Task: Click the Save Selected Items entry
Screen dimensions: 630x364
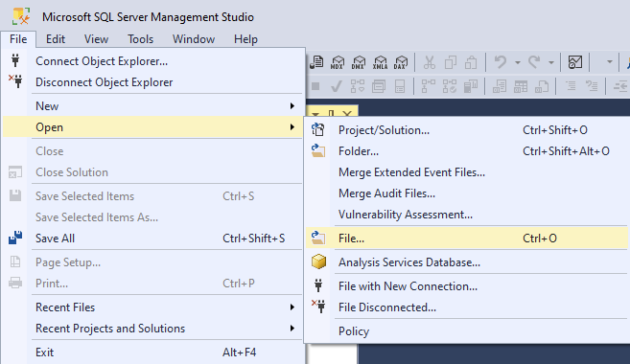Action: (x=152, y=196)
